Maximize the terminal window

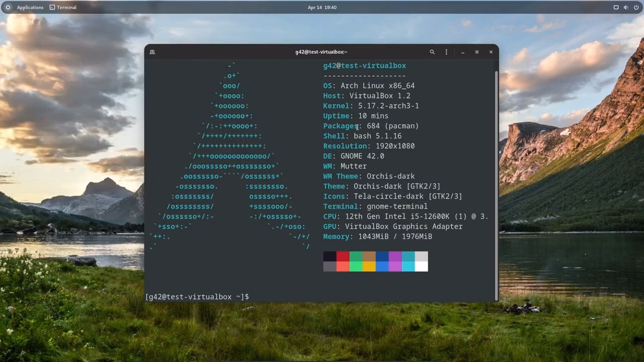click(x=477, y=52)
